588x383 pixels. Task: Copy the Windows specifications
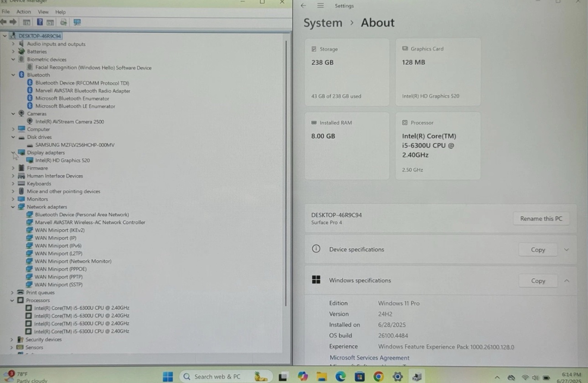click(538, 281)
